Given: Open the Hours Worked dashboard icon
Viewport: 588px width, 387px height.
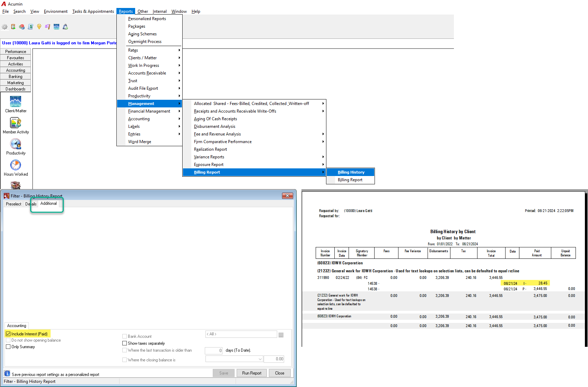Looking at the screenshot, I should tap(16, 165).
